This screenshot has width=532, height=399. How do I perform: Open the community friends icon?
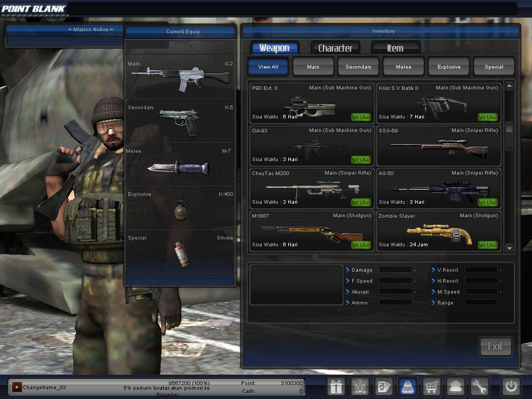pyautogui.click(x=455, y=386)
